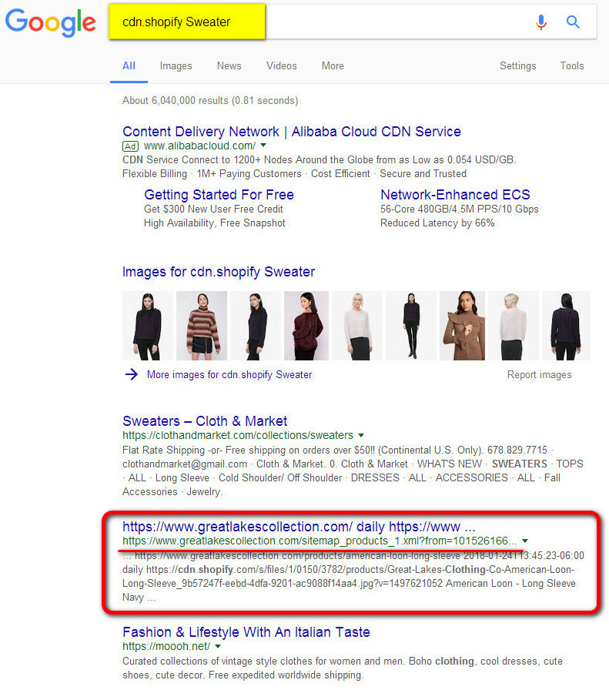Switch to the News tab
Viewport: 609px width, 700px height.
(x=229, y=66)
